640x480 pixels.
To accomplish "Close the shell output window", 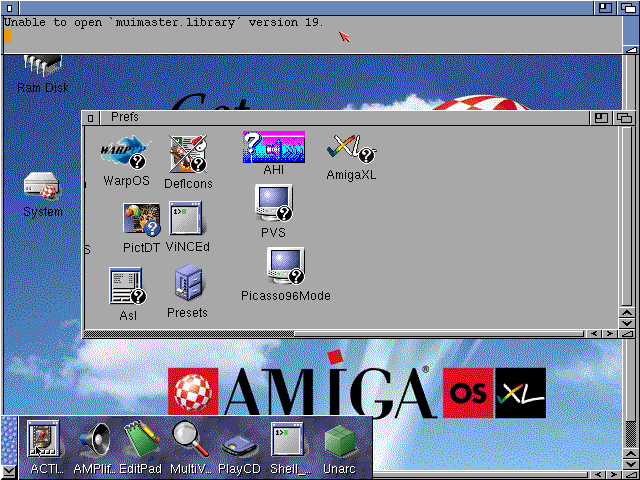I will pyautogui.click(x=10, y=8).
